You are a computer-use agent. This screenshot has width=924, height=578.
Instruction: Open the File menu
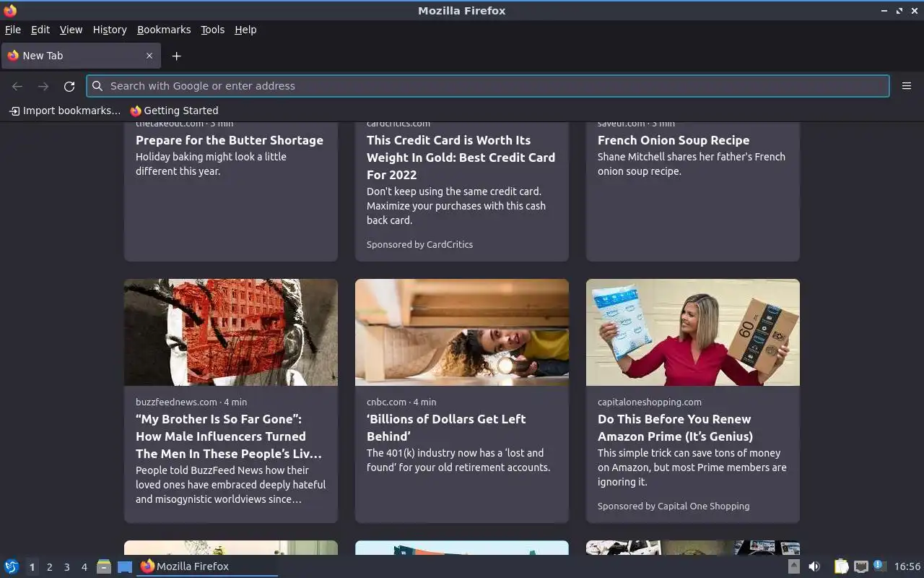[x=13, y=30]
